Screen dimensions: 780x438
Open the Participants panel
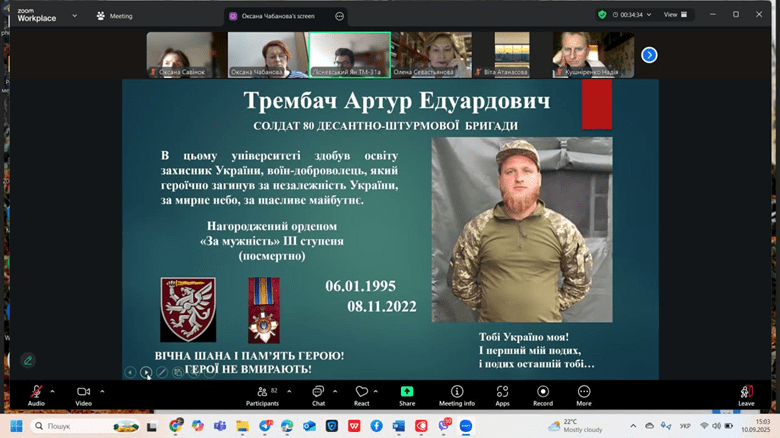click(262, 394)
